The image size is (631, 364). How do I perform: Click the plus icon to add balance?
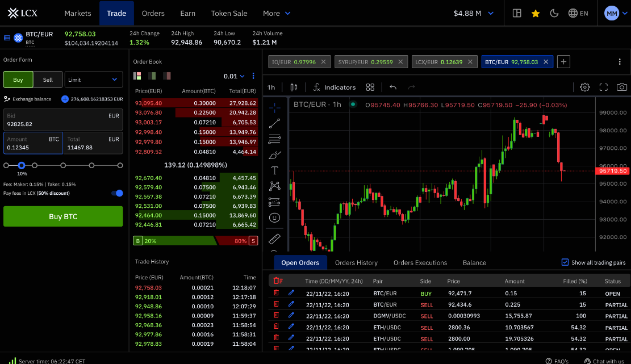tap(65, 99)
